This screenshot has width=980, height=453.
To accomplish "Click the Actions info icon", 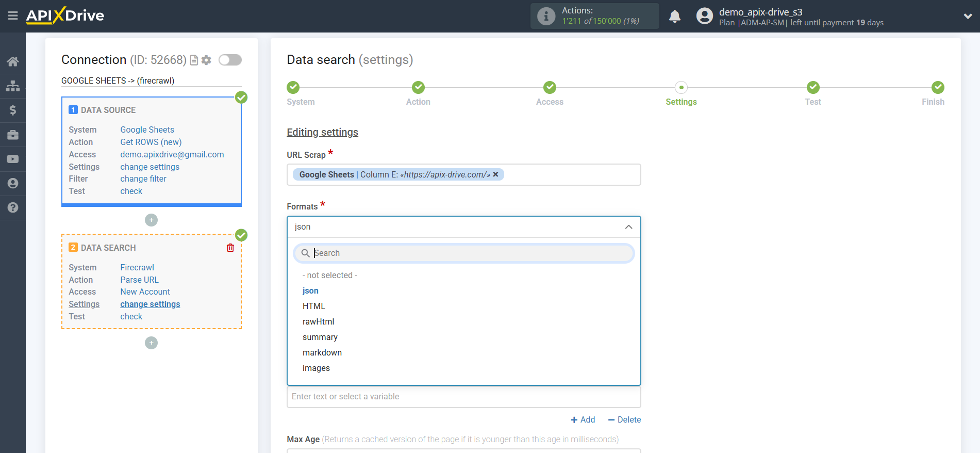I will [546, 16].
